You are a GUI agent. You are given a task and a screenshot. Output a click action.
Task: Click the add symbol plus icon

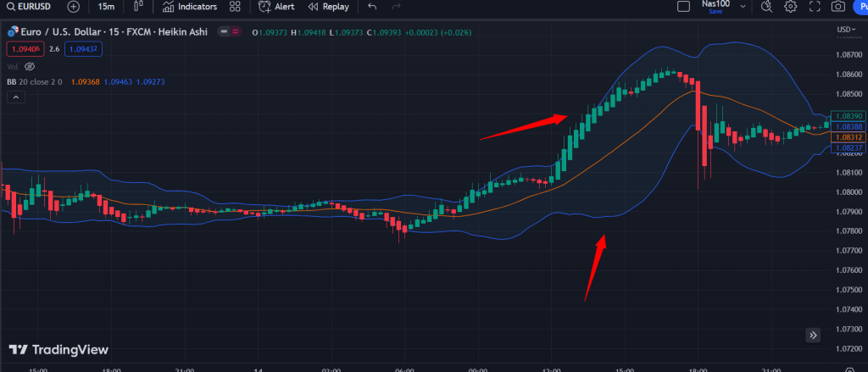click(74, 7)
